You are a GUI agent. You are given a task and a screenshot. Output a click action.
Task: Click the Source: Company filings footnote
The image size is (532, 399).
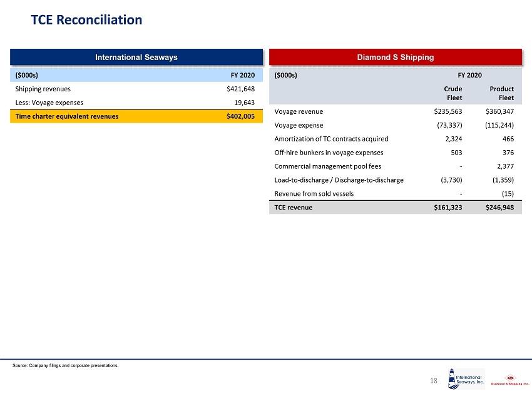[x=65, y=365]
